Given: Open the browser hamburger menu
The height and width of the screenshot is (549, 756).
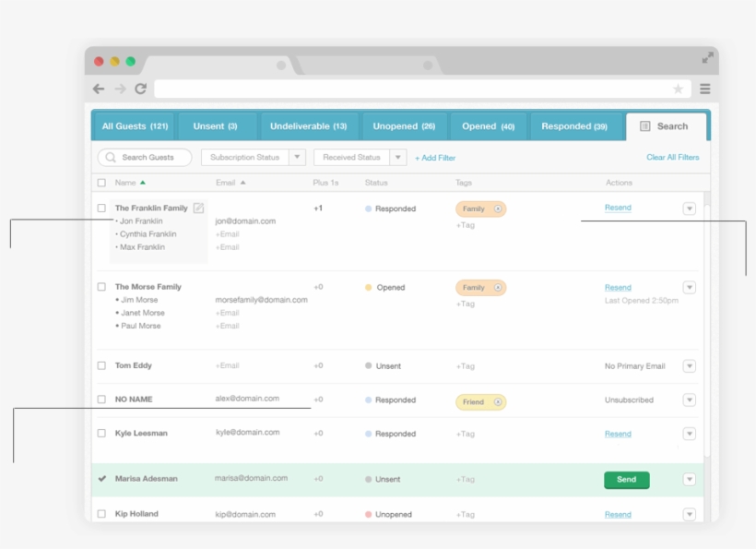Looking at the screenshot, I should [705, 90].
